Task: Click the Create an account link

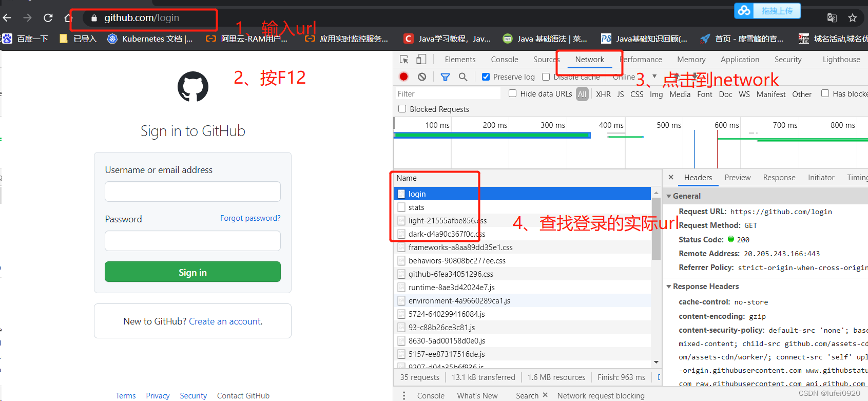Action: [226, 321]
